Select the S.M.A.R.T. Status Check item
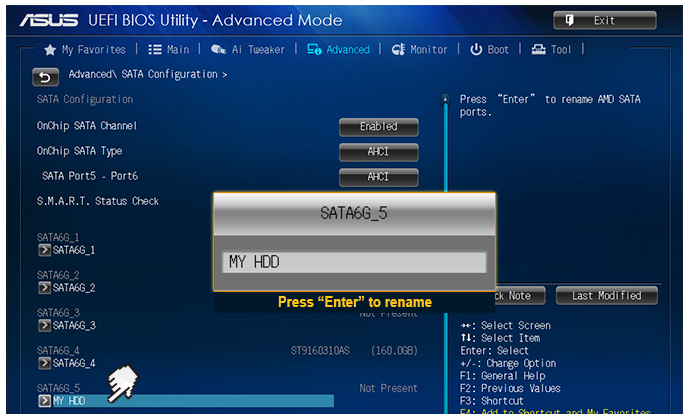 pos(98,201)
